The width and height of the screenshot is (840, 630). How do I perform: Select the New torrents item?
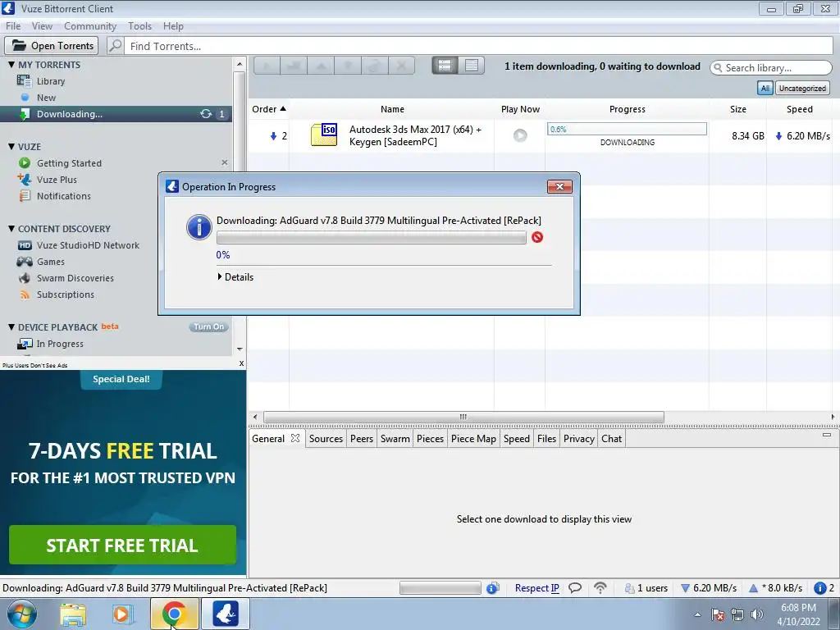[x=46, y=98]
